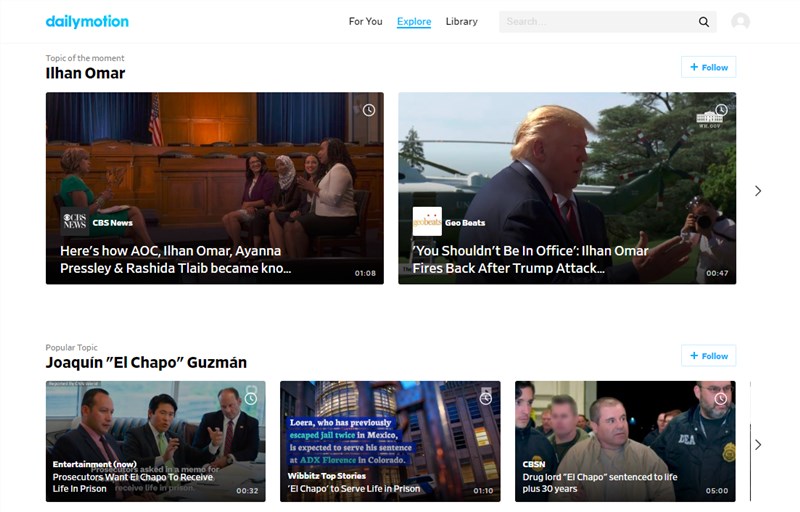Save Entertainment (now) El Chapo video for later

point(251,398)
